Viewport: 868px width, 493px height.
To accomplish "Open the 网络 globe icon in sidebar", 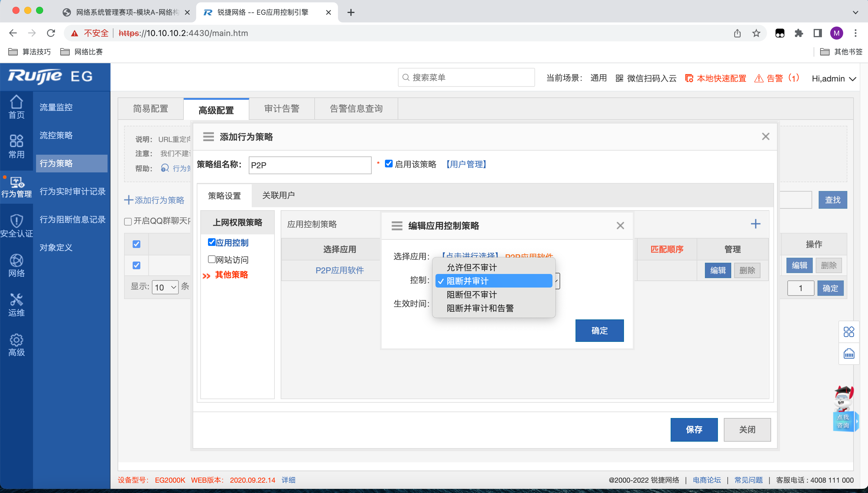I will [x=16, y=265].
